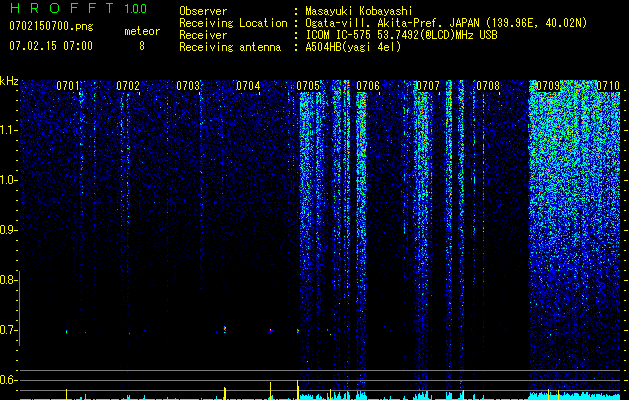Image resolution: width=629 pixels, height=400 pixels.
Task: Click the ICOM IC-575 53.7492 MHz USB text
Action: point(401,35)
